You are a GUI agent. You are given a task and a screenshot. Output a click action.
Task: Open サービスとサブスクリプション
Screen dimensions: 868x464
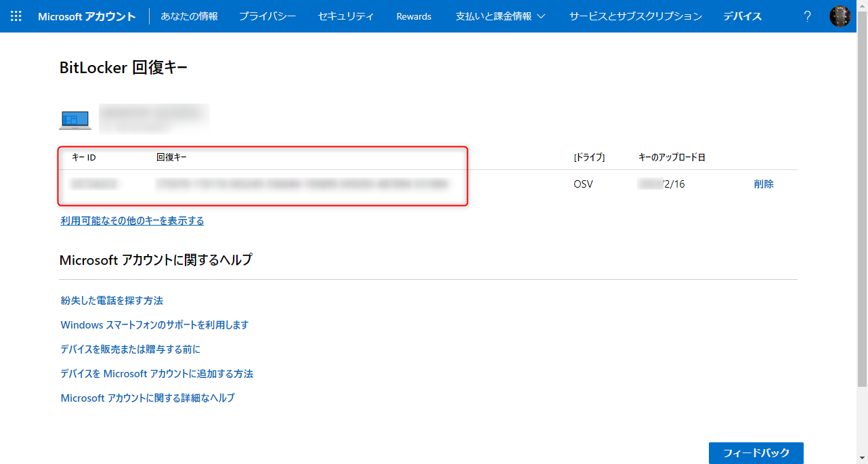pos(634,16)
